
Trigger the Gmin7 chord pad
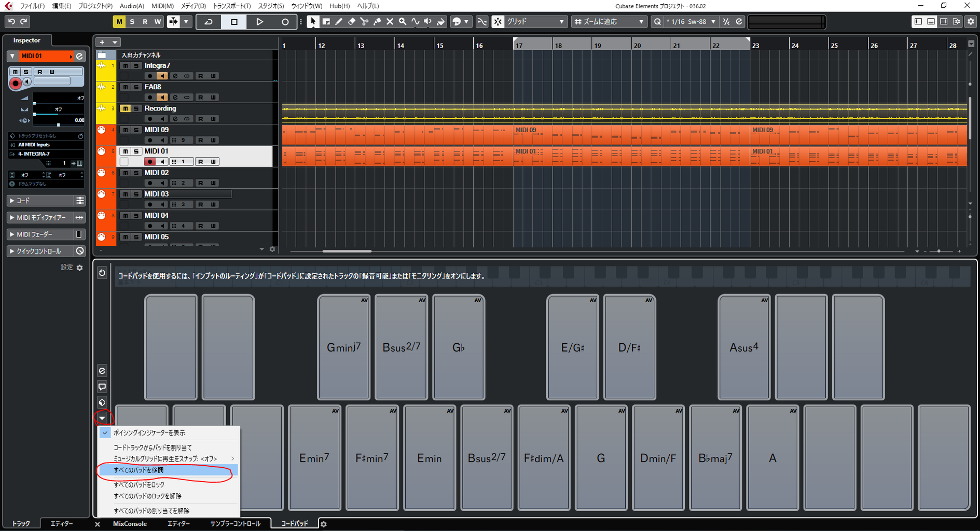click(x=343, y=347)
